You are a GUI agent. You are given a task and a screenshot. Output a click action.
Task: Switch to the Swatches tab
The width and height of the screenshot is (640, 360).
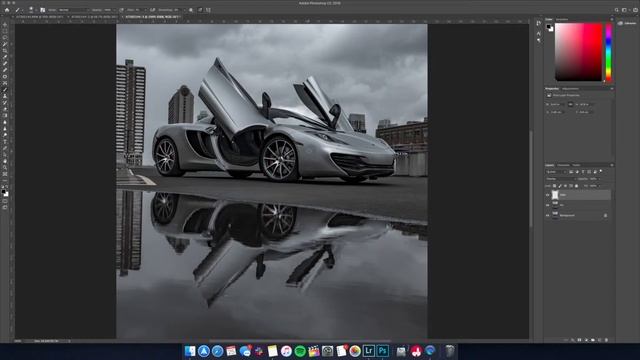(x=562, y=19)
